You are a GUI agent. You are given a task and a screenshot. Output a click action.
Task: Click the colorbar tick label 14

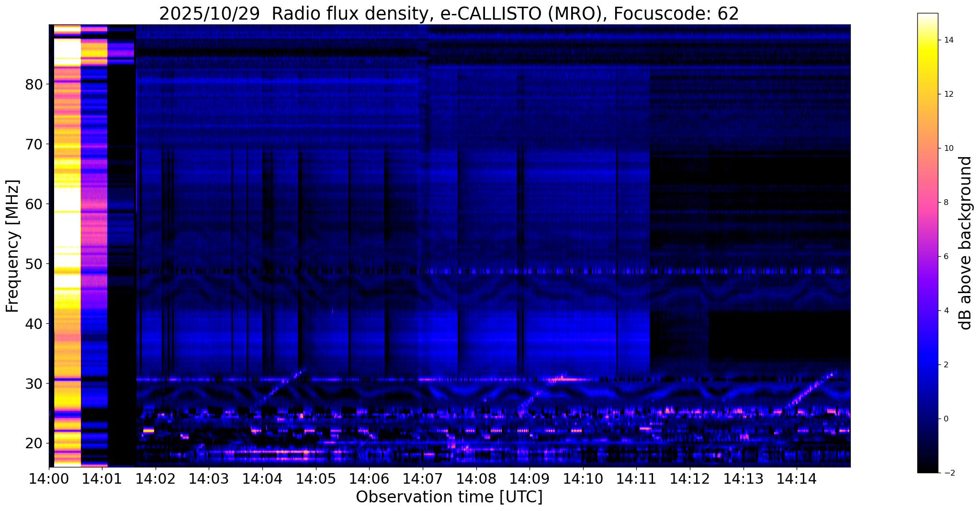coord(948,40)
